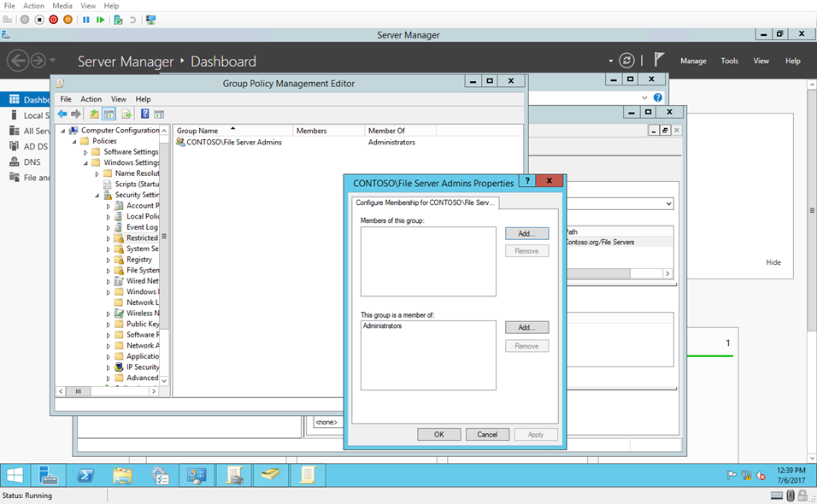
Task: Click the green Reset VM play icon
Action: click(x=101, y=20)
